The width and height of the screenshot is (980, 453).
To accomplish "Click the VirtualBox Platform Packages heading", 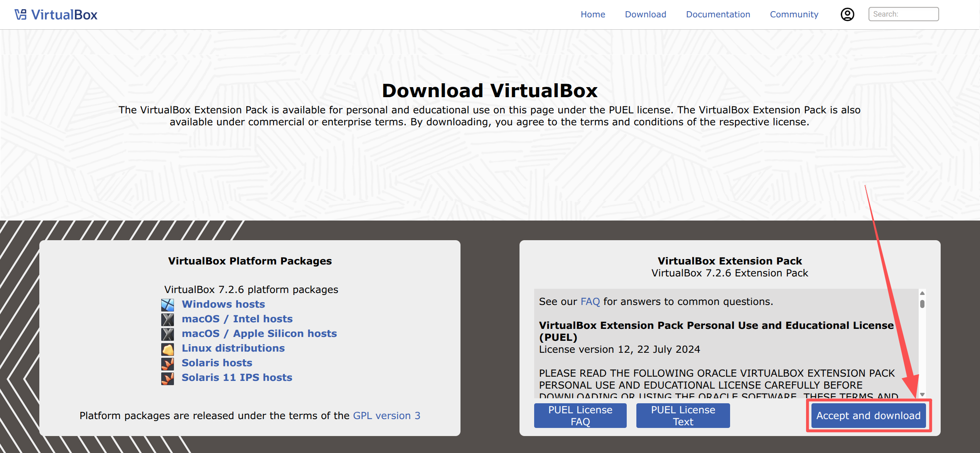I will click(x=250, y=261).
